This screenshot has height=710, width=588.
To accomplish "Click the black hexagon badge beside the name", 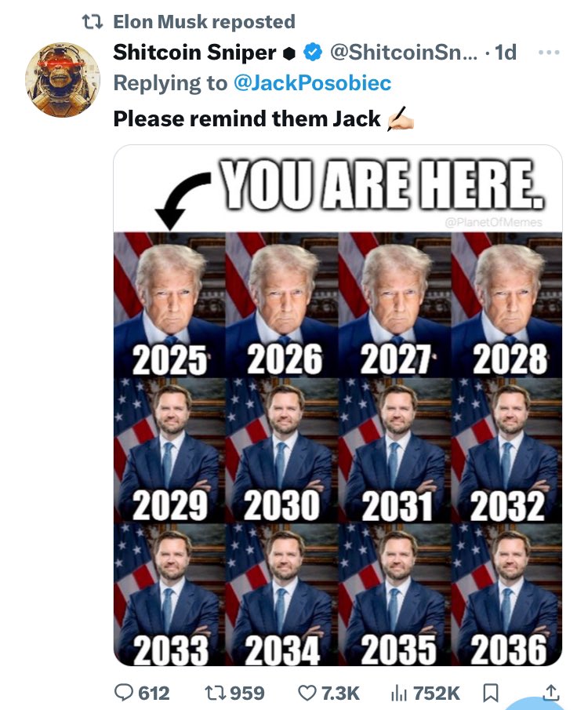I will (x=289, y=53).
